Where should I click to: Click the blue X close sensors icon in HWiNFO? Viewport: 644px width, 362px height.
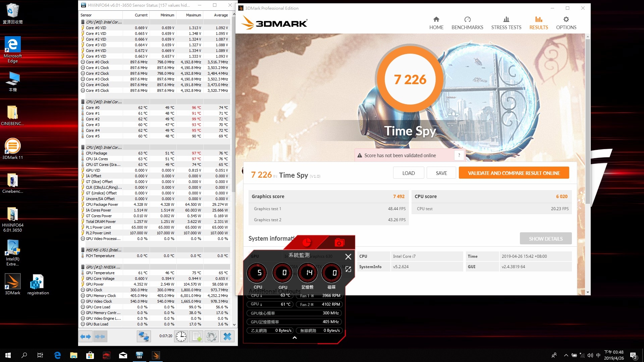(x=227, y=336)
